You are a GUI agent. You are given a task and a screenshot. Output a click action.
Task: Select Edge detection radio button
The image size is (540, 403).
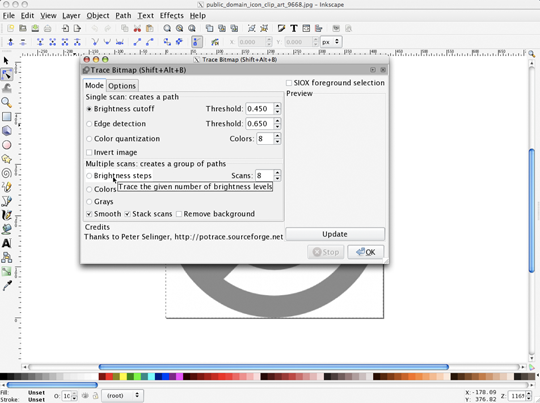tap(89, 124)
